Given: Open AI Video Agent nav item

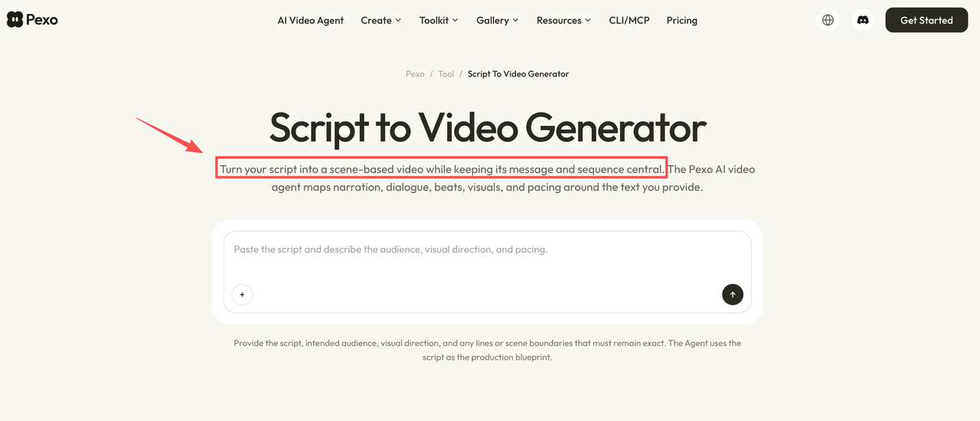Looking at the screenshot, I should 311,21.
